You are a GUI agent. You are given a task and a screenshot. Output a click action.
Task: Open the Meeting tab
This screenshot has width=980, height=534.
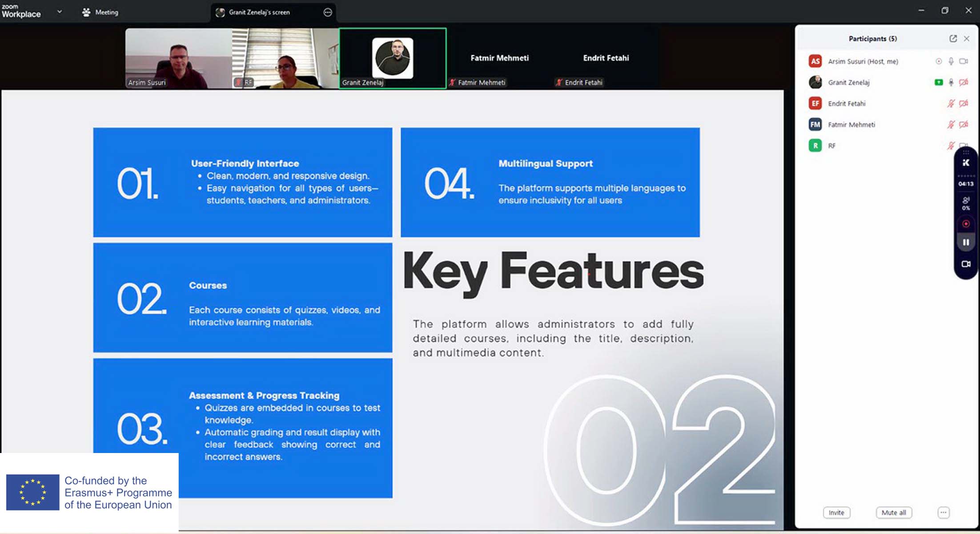(100, 12)
